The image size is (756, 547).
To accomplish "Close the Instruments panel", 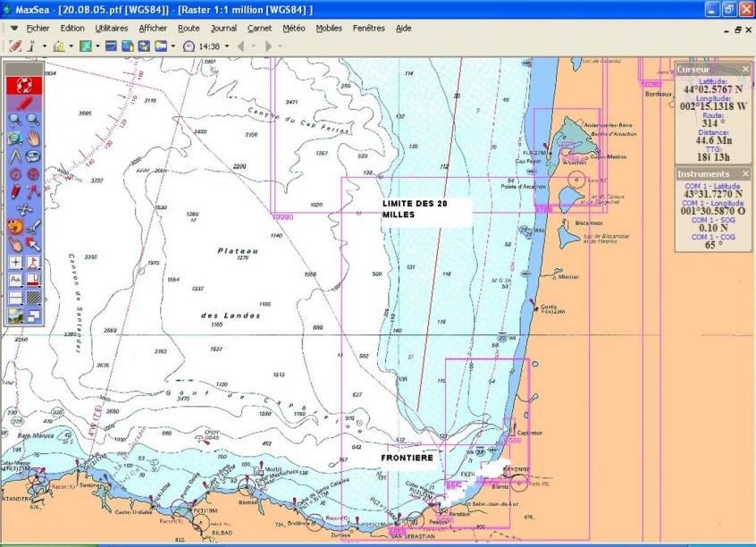I will (x=745, y=173).
